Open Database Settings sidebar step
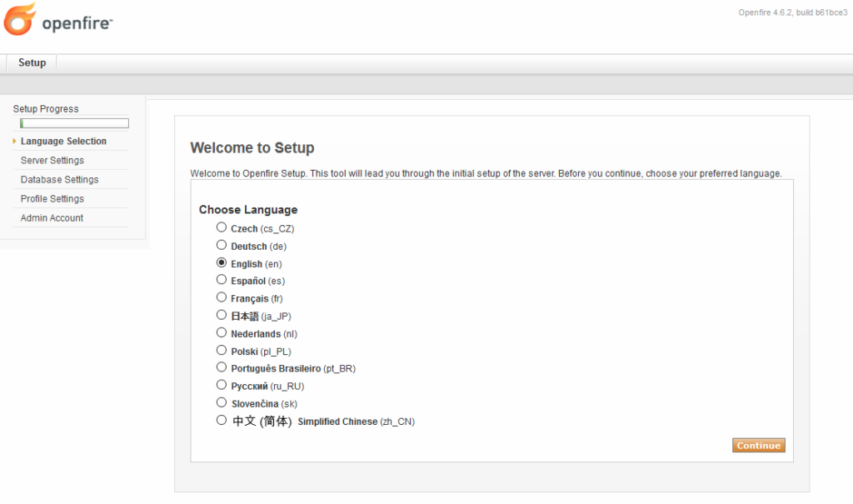 click(59, 179)
